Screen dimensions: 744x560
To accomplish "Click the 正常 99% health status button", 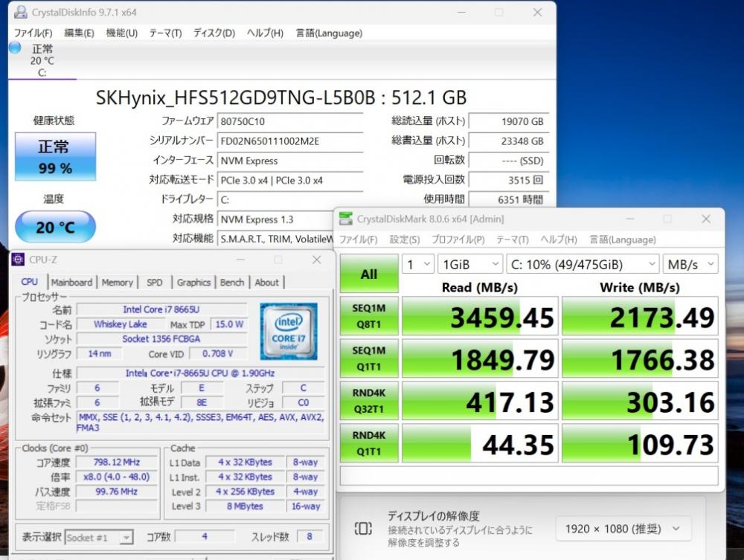I will click(x=55, y=156).
